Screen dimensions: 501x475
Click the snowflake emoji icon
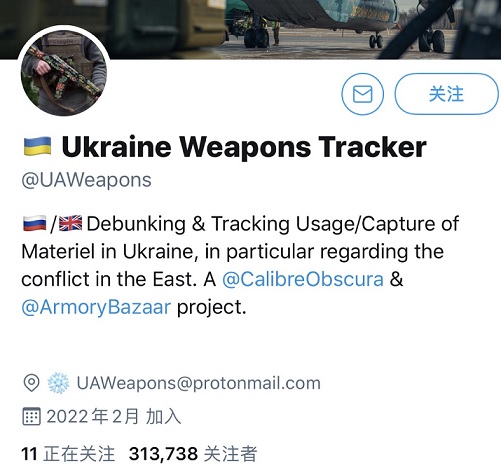point(58,383)
